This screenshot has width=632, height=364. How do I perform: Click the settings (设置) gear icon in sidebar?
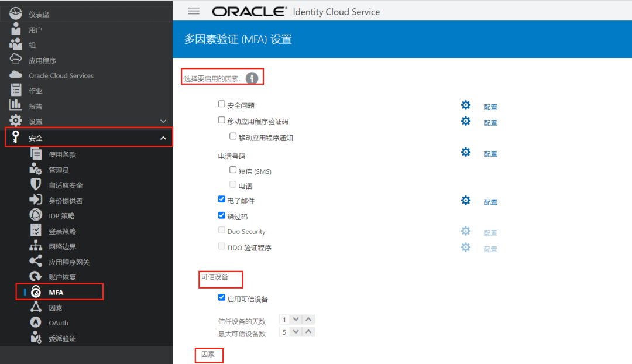pos(16,121)
